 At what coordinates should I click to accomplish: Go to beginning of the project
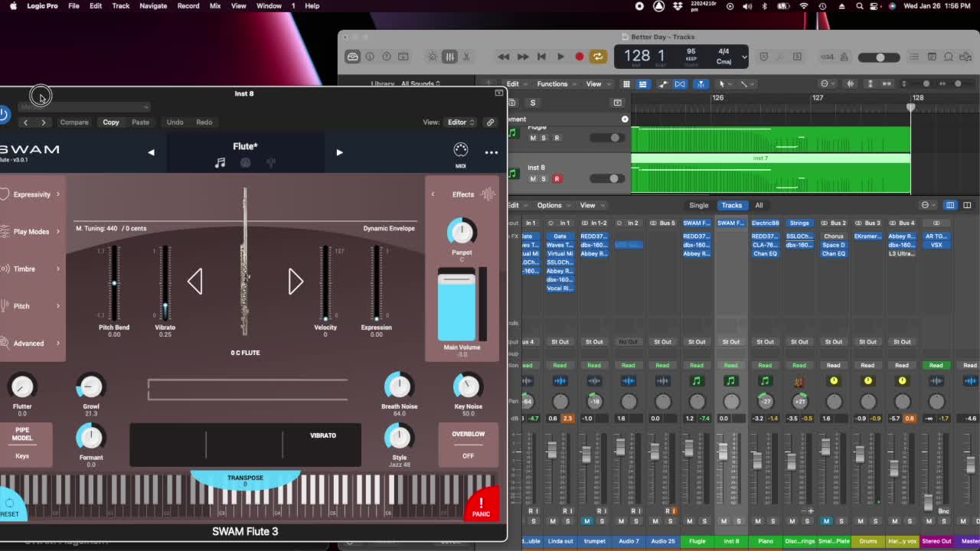[541, 57]
